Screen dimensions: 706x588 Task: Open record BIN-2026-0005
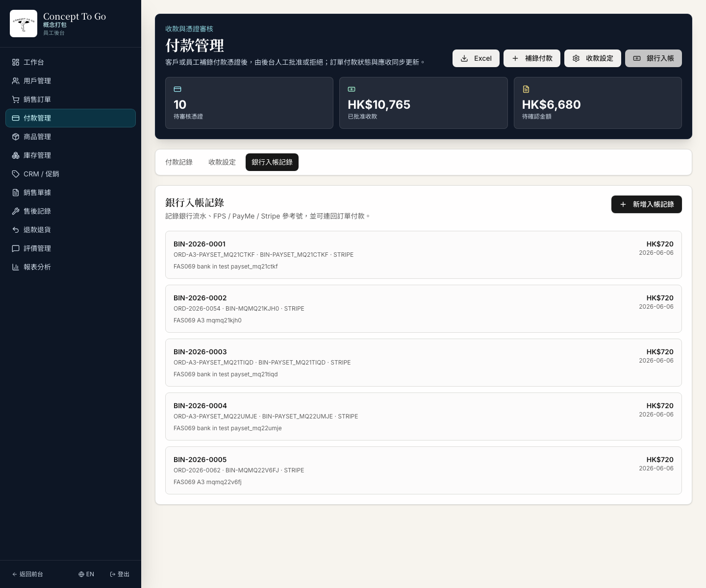click(x=424, y=470)
